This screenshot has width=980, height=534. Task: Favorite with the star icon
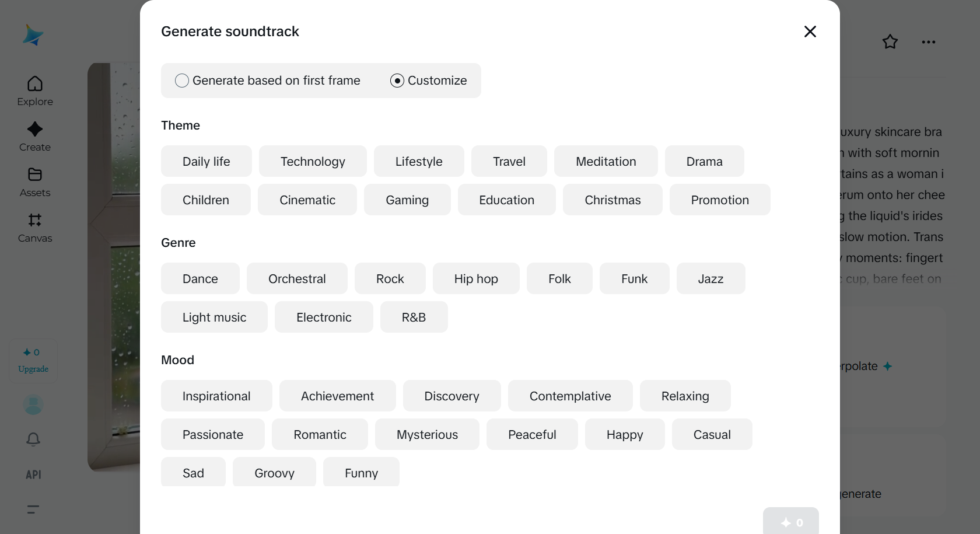click(x=890, y=42)
